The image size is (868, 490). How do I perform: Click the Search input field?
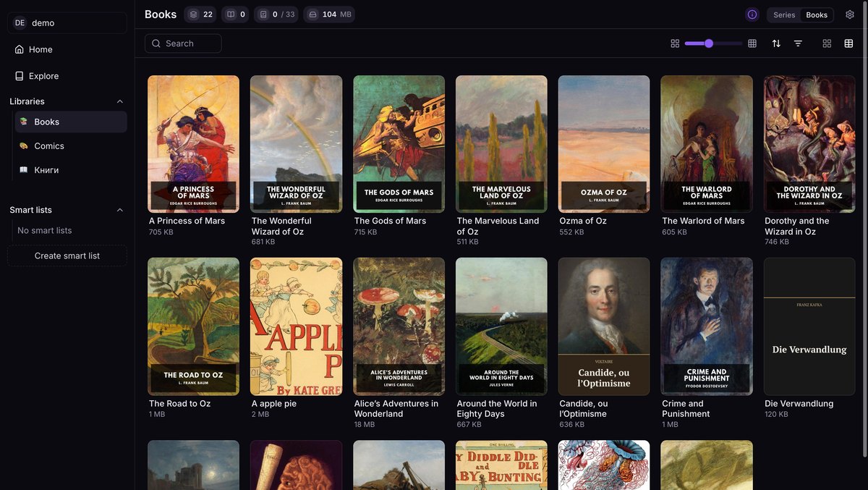[183, 43]
